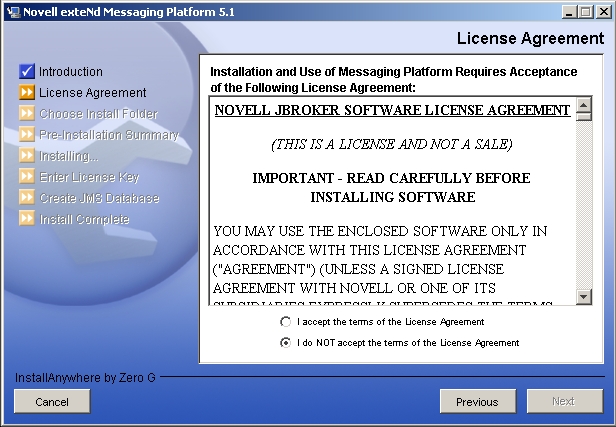Click the IMPORTANT - READ CAREFULLY heading
The image size is (616, 427).
(x=392, y=187)
